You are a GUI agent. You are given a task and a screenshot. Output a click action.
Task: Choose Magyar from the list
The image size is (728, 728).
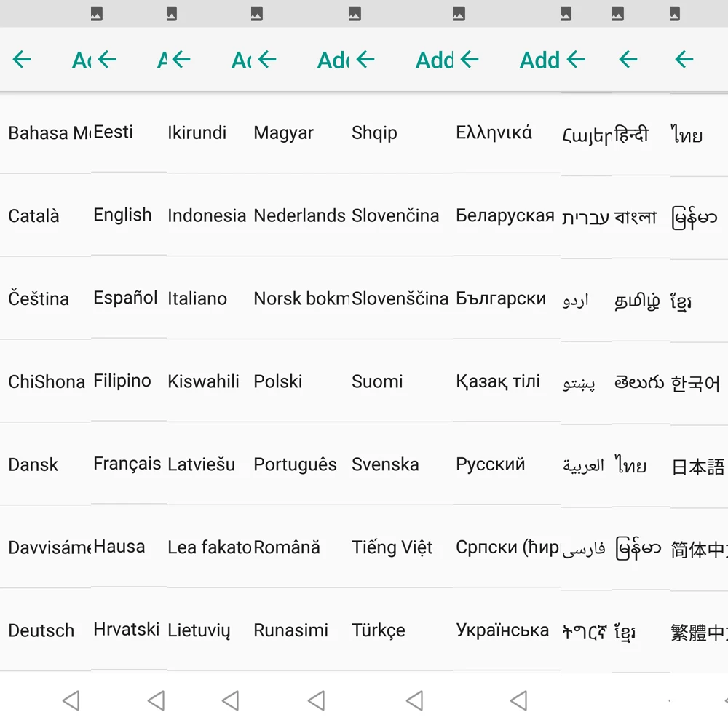(x=284, y=133)
